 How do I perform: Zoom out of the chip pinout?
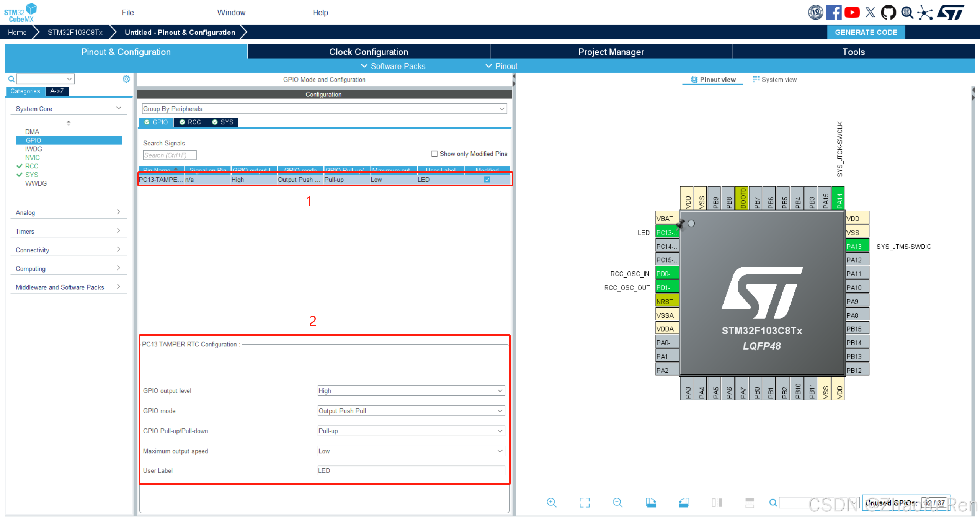pos(617,502)
